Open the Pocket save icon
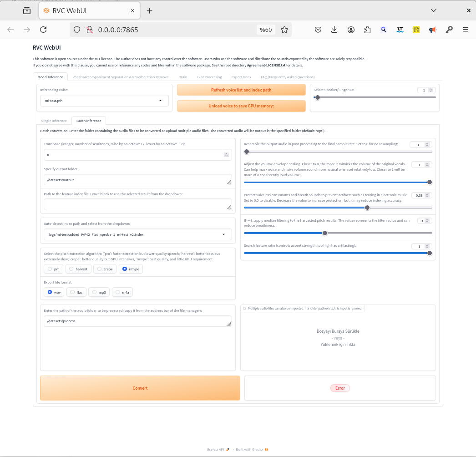The width and height of the screenshot is (476, 457). (318, 30)
